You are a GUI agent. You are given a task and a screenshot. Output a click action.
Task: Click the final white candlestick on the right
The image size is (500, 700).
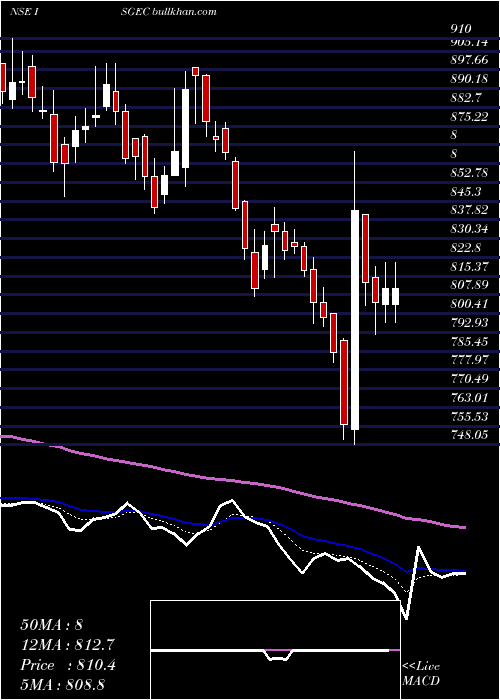[395, 296]
